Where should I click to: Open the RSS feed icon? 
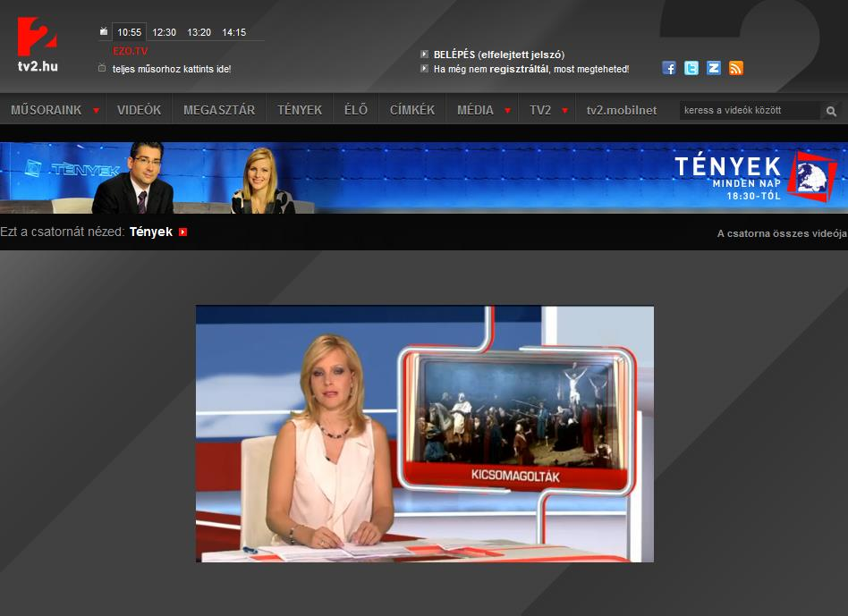(x=736, y=68)
